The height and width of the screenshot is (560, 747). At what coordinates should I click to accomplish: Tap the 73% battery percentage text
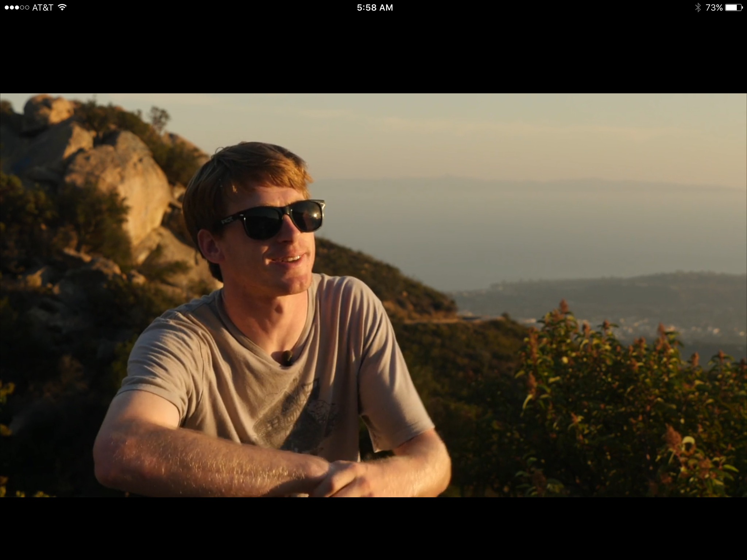pyautogui.click(x=714, y=8)
